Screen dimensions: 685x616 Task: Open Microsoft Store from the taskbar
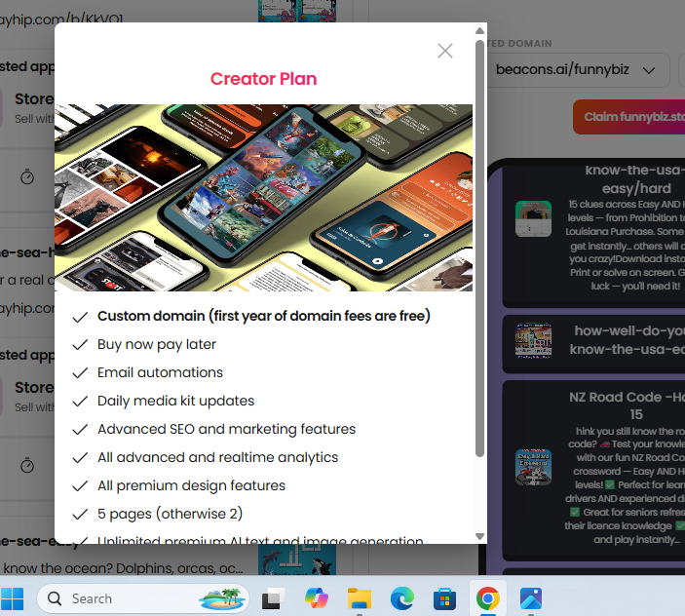444,598
